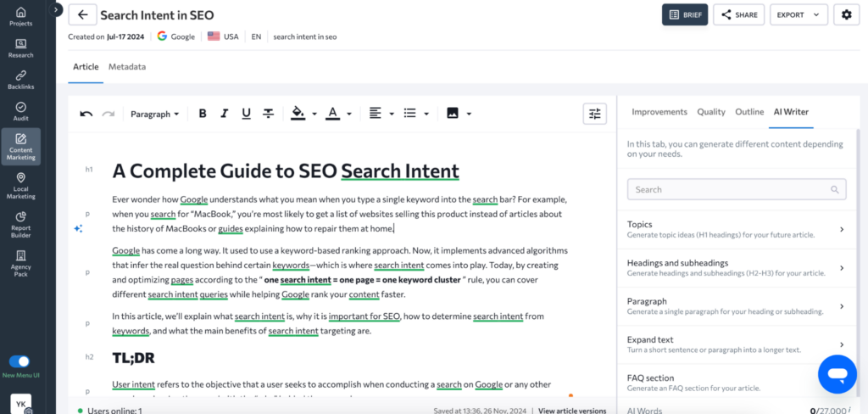Apply Bold formatting from toolbar
The height and width of the screenshot is (414, 868).
202,114
